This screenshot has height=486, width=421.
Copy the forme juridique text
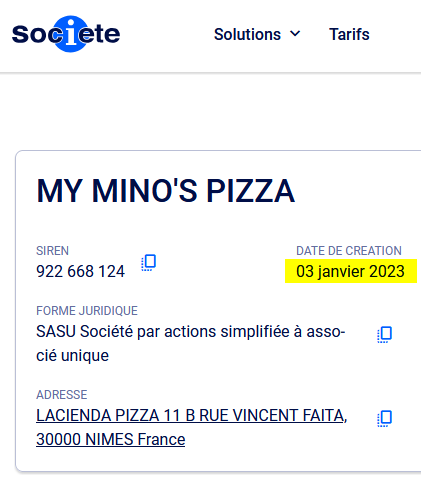[x=385, y=334]
